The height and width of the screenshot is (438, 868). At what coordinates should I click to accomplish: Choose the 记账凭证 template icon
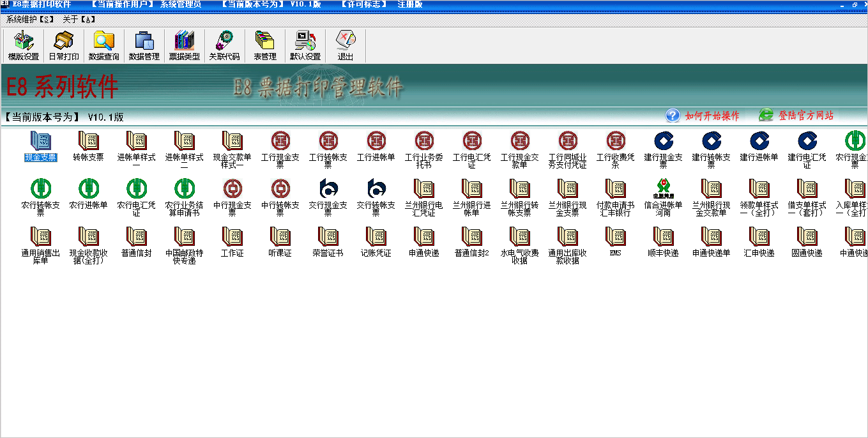pyautogui.click(x=376, y=242)
